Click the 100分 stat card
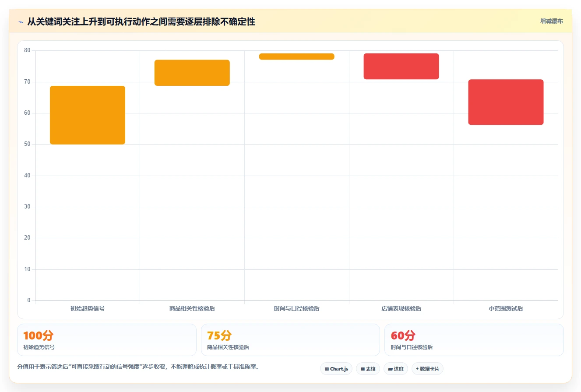The width and height of the screenshot is (581, 392). 107,340
